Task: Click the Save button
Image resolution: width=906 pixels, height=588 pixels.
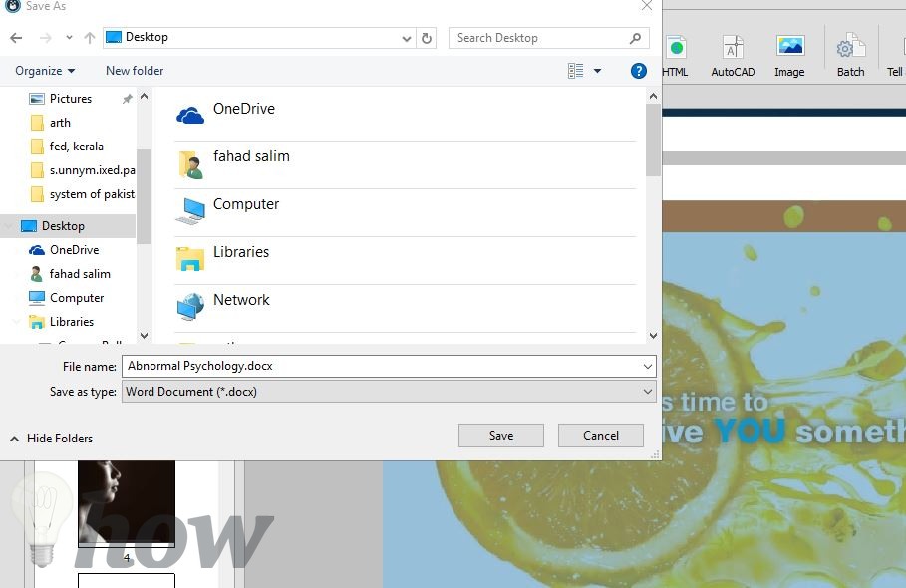Action: (x=501, y=436)
